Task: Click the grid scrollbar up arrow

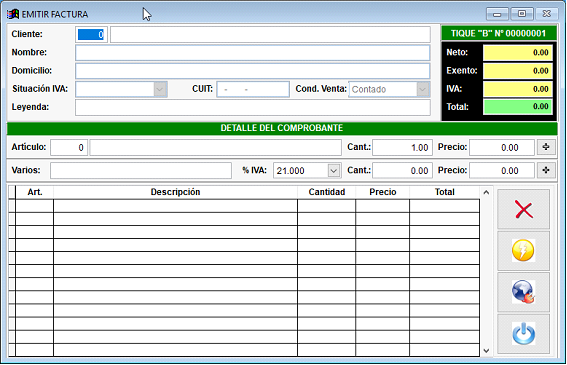Action: 486,192
